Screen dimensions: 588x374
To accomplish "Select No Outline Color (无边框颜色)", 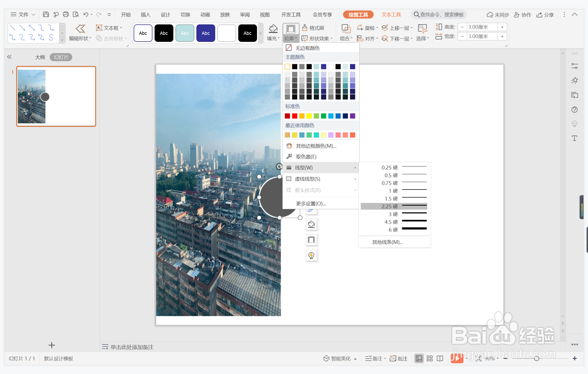I will [x=307, y=48].
